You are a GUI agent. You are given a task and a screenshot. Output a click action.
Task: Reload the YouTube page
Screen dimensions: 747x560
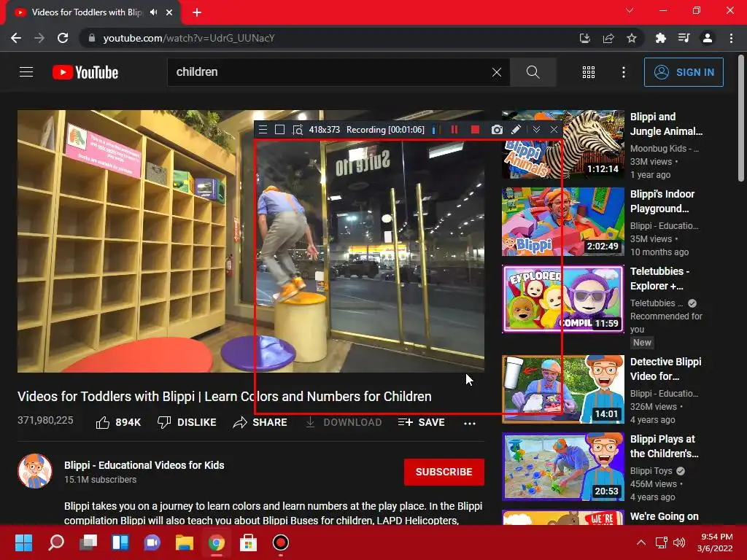click(x=63, y=38)
